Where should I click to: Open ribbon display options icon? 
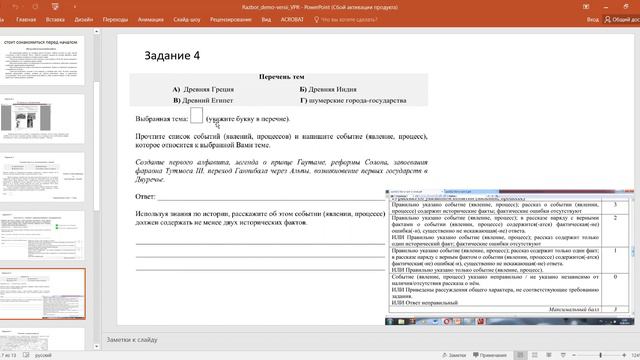586,7
